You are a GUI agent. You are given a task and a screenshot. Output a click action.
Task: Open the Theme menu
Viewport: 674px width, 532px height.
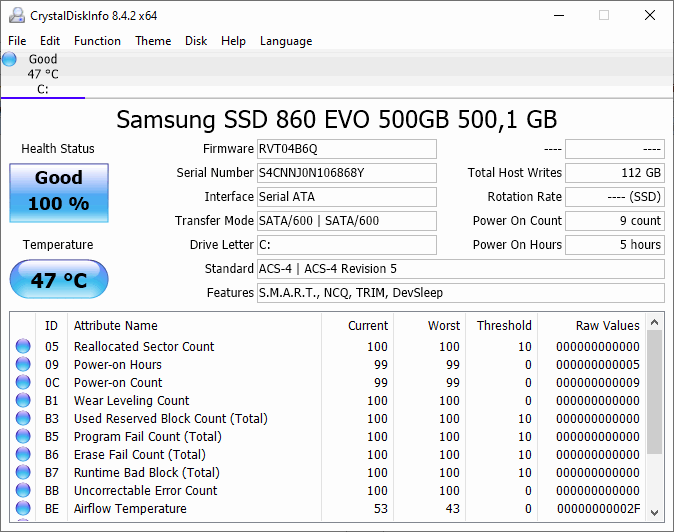(x=153, y=41)
